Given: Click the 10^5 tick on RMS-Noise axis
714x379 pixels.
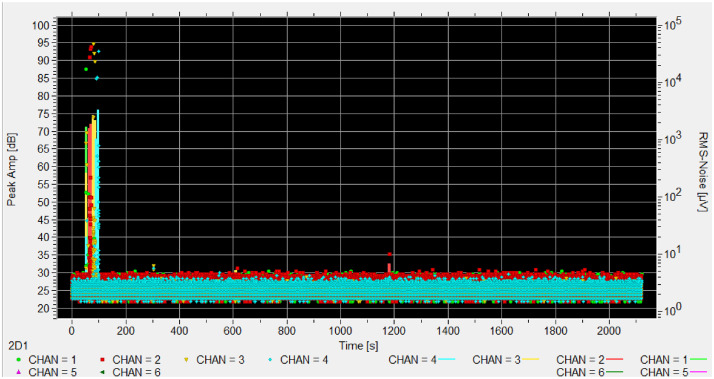Looking at the screenshot, I should coord(672,24).
